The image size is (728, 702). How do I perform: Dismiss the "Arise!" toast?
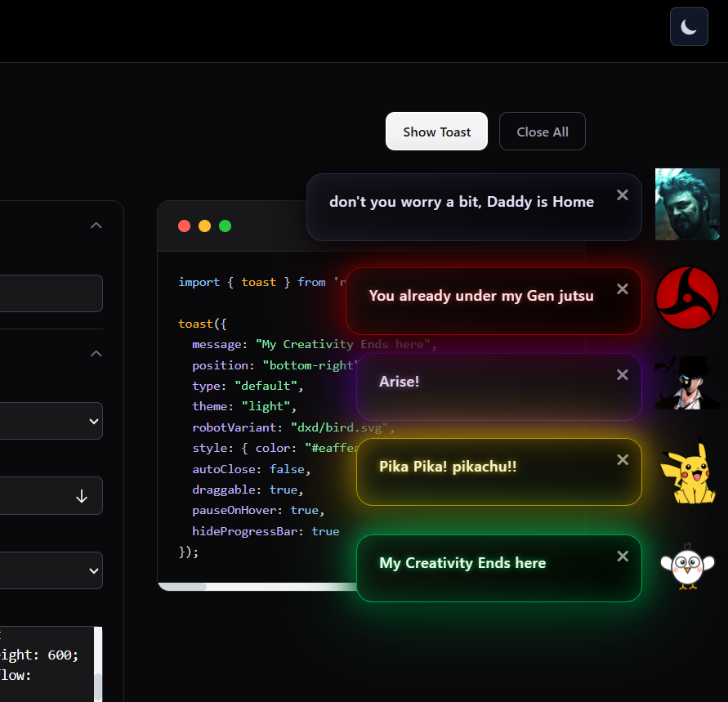point(623,374)
